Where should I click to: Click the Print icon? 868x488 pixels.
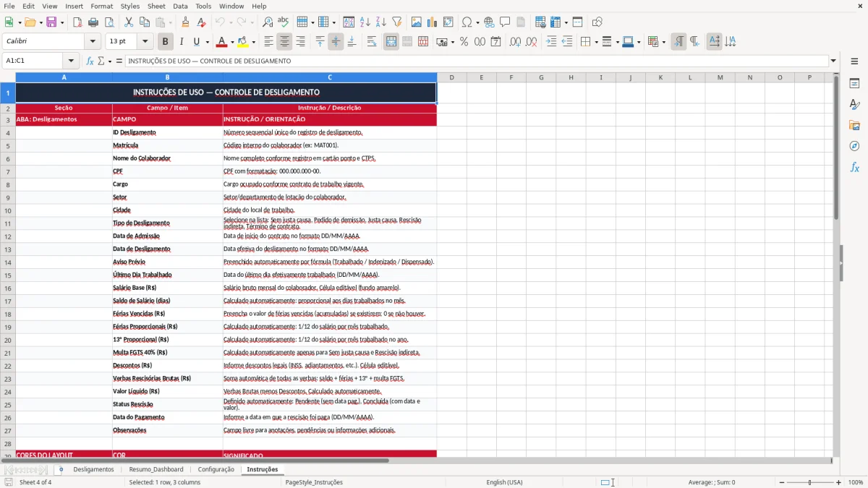[x=93, y=22]
